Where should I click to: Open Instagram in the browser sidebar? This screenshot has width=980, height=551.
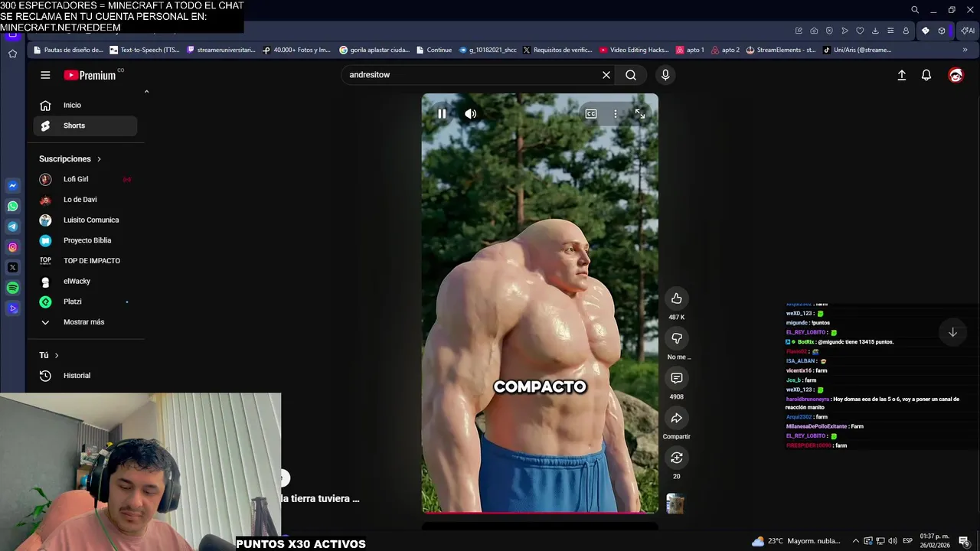pyautogui.click(x=13, y=247)
